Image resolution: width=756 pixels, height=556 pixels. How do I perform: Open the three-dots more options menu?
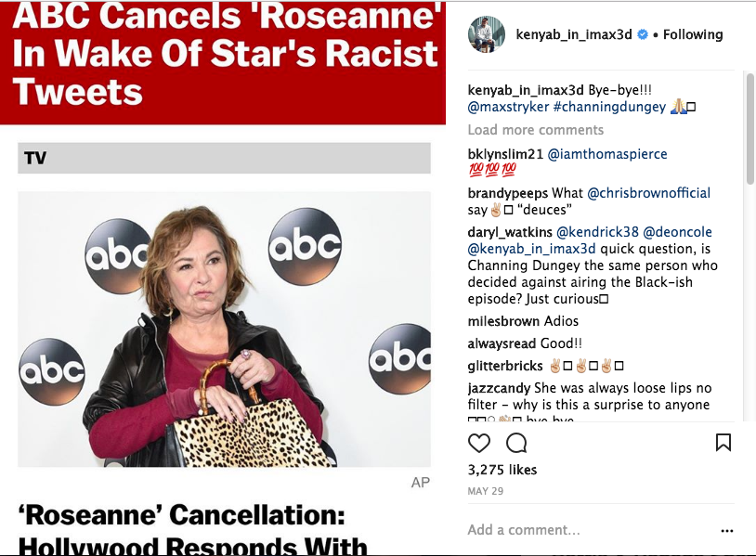click(x=726, y=531)
